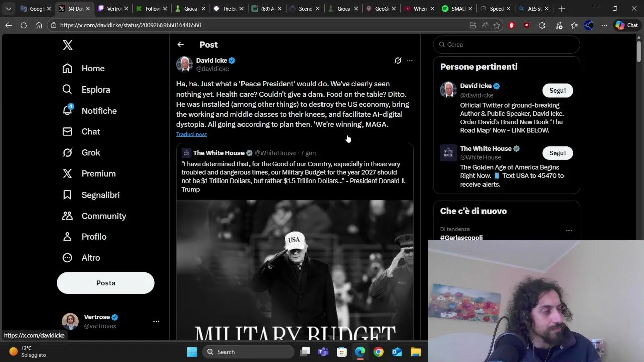Click the address bar URL
The image size is (644, 362).
coord(131,25)
